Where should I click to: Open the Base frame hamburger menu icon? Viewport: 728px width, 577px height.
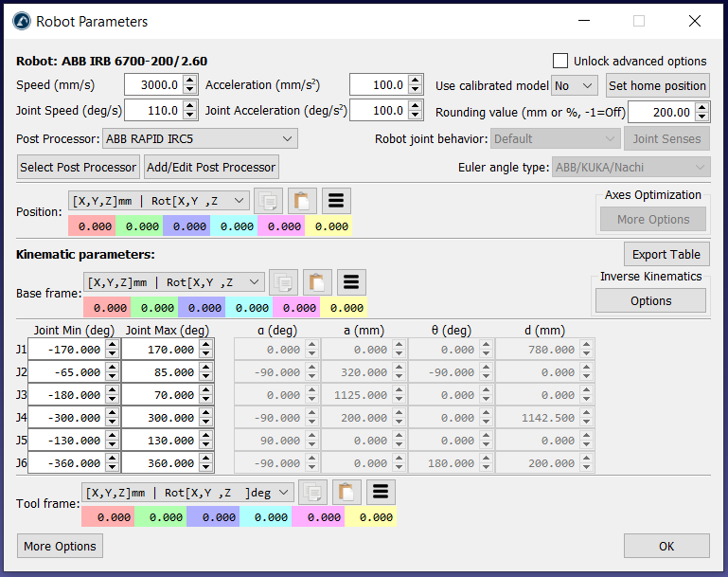click(x=351, y=282)
